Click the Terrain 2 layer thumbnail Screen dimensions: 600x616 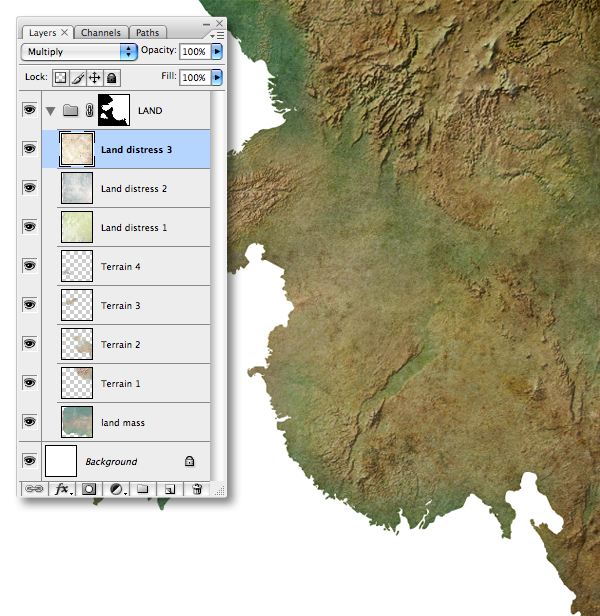pos(77,344)
